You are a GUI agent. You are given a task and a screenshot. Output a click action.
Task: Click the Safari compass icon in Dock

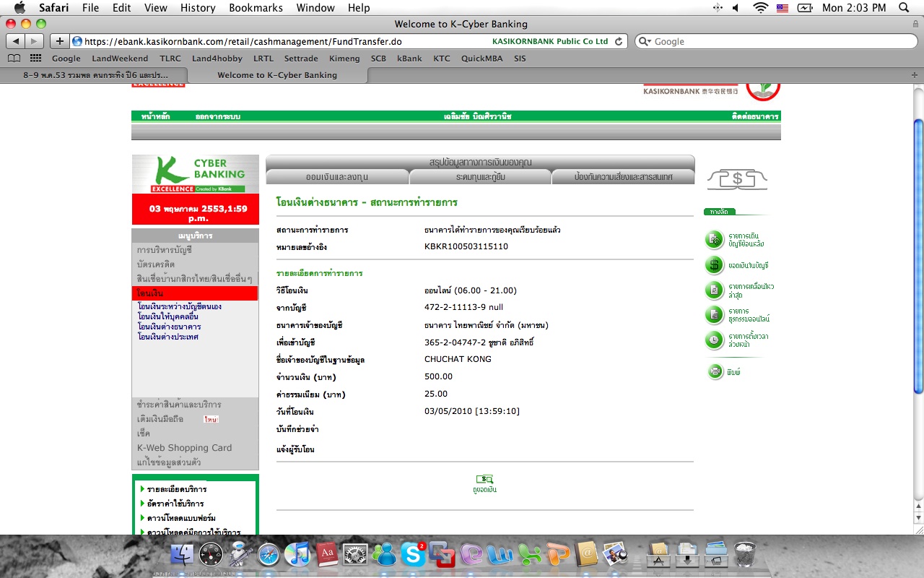(269, 554)
